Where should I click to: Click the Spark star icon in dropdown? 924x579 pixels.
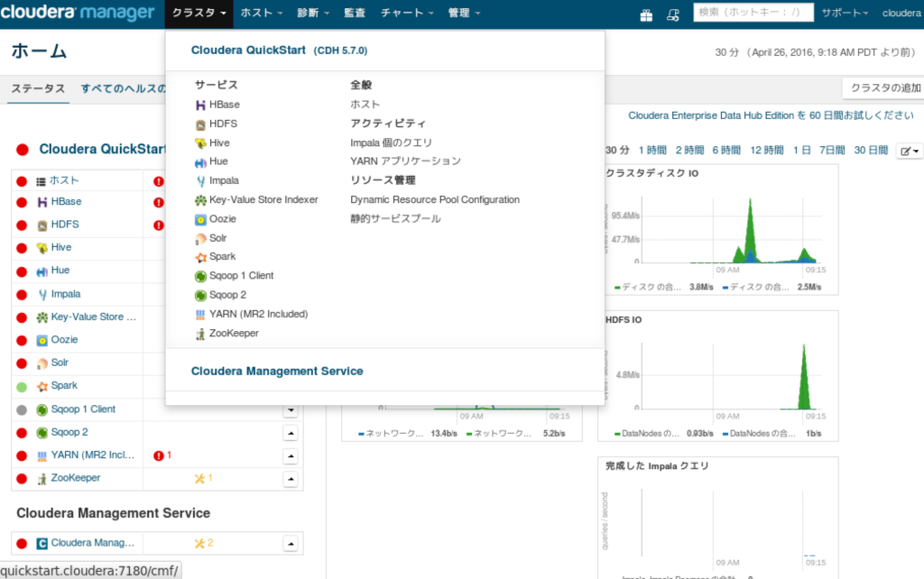click(x=200, y=257)
